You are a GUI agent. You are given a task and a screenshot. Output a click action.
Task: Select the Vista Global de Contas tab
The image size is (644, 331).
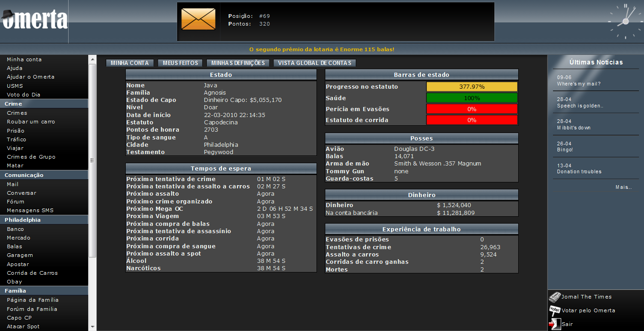pos(315,63)
